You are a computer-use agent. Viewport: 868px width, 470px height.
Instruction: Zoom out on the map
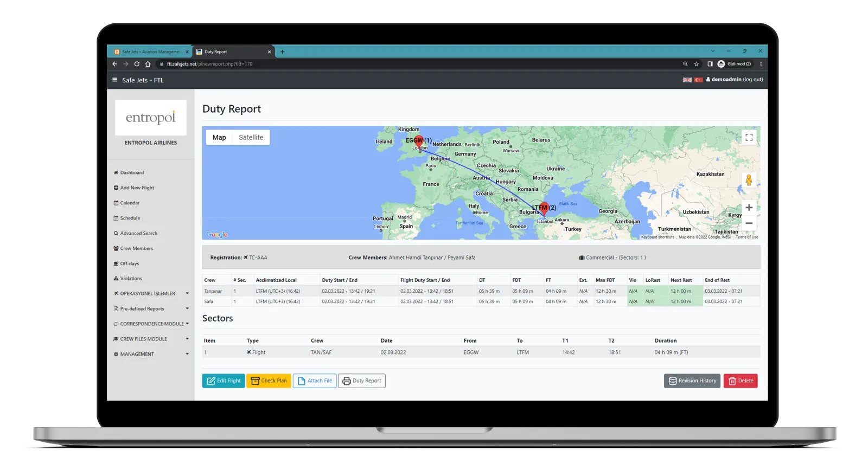pyautogui.click(x=749, y=223)
